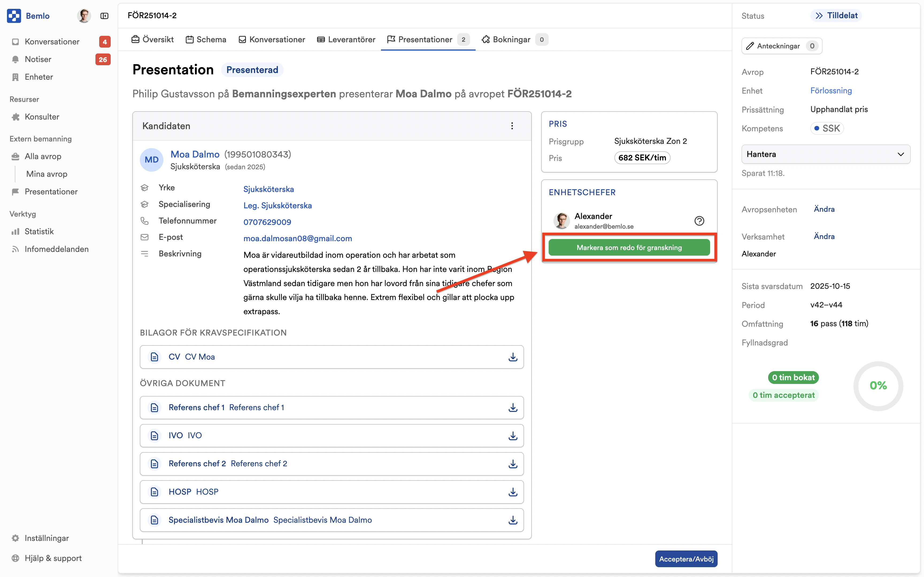Open the Anteckningar notes button
The image size is (924, 577).
pos(782,46)
